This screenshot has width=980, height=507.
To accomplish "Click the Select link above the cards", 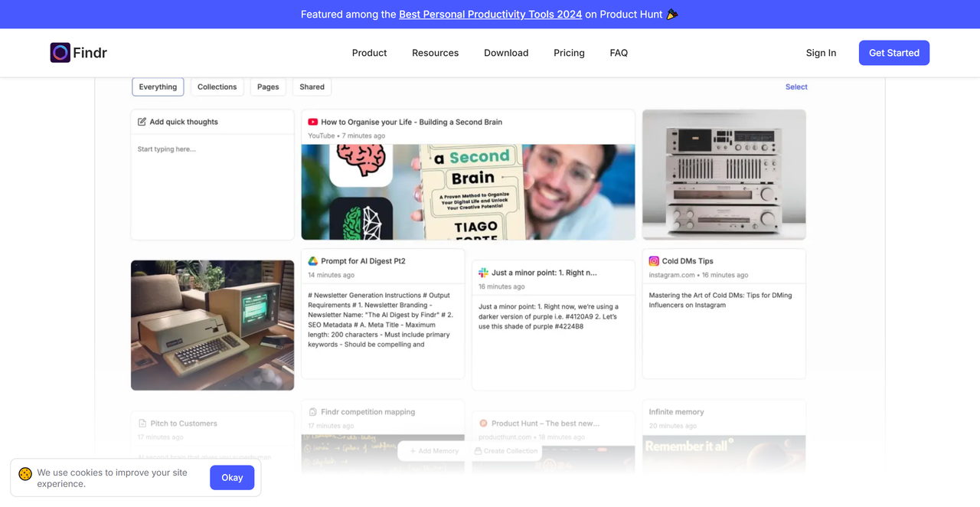I will (x=796, y=87).
